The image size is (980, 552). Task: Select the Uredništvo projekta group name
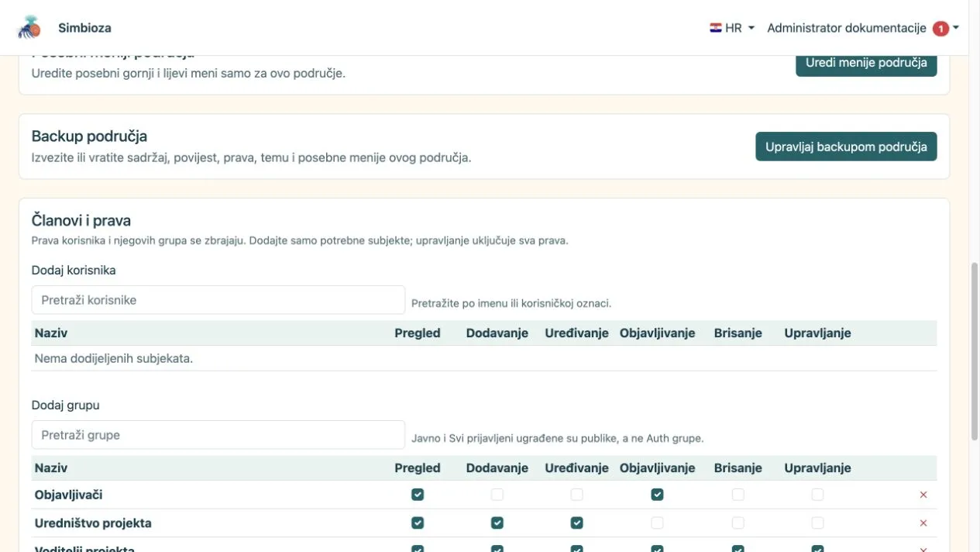(x=93, y=523)
